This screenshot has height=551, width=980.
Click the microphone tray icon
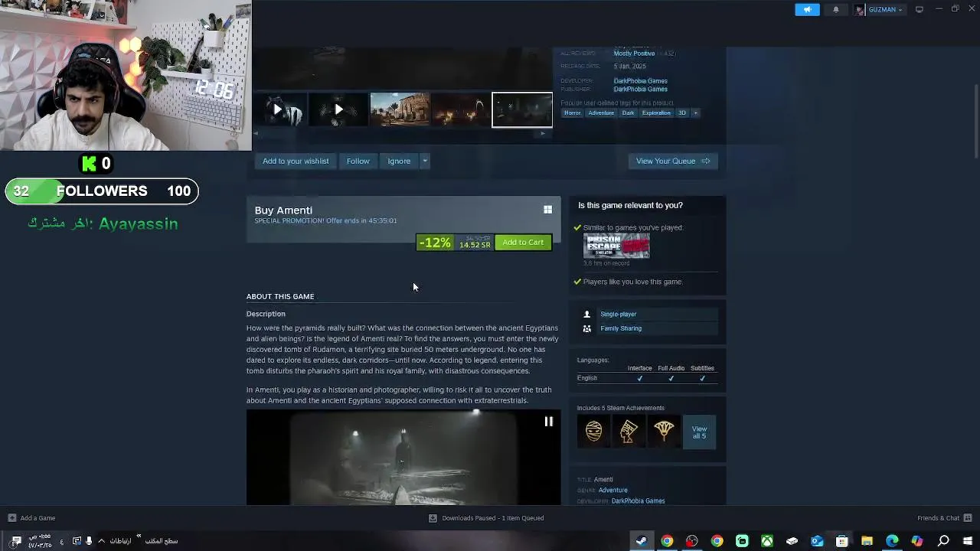point(89,541)
